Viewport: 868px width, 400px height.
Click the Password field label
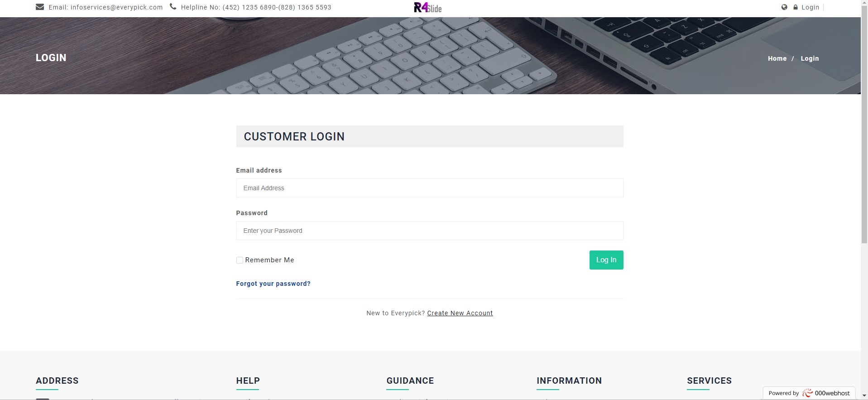tap(252, 213)
